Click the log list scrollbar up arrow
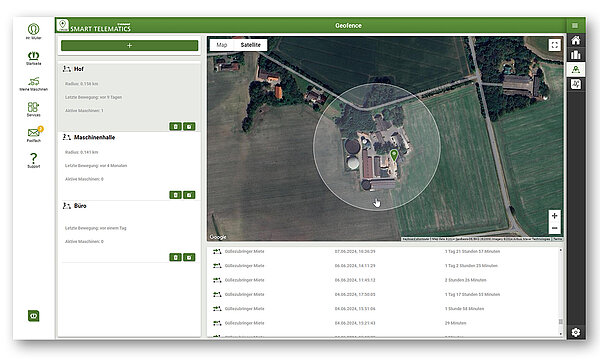 (561, 250)
